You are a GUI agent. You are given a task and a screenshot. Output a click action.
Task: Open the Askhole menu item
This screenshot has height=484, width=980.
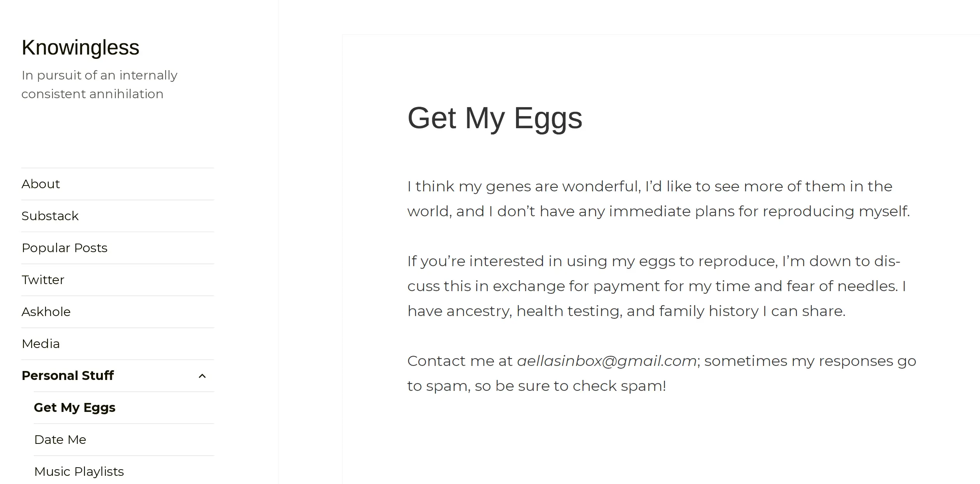click(46, 312)
